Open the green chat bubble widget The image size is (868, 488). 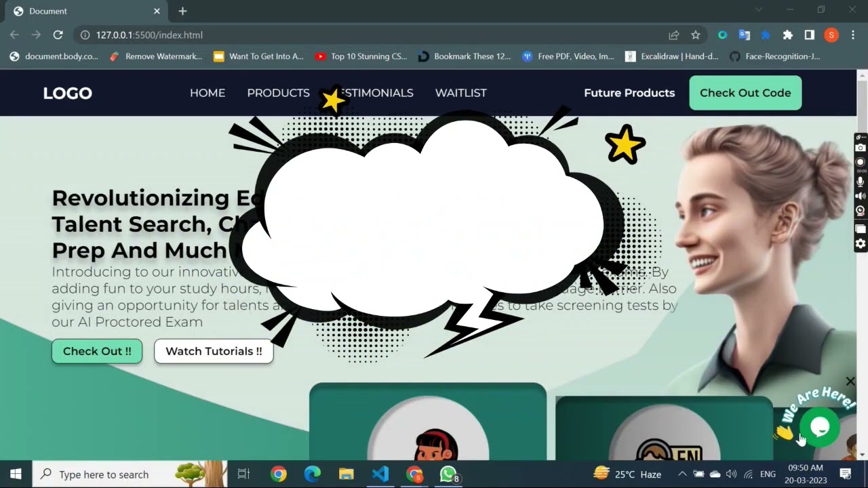point(820,427)
